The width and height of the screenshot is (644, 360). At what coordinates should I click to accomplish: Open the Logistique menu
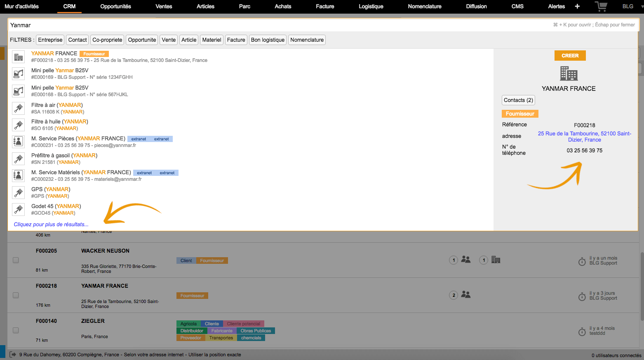371,6
